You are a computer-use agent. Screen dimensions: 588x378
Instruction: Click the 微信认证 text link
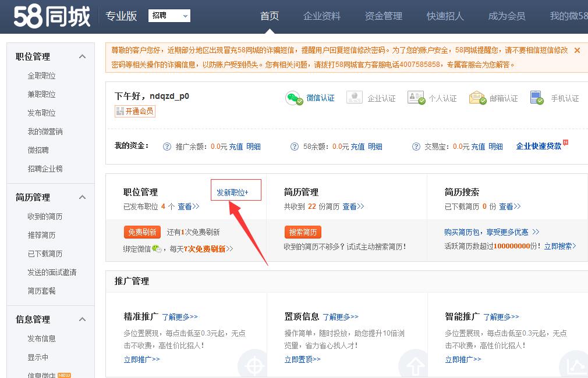320,98
